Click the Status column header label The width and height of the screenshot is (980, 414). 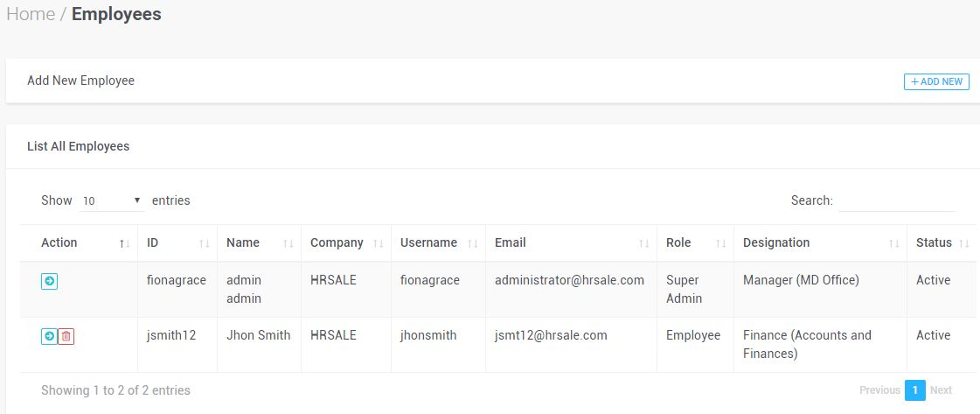tap(934, 242)
